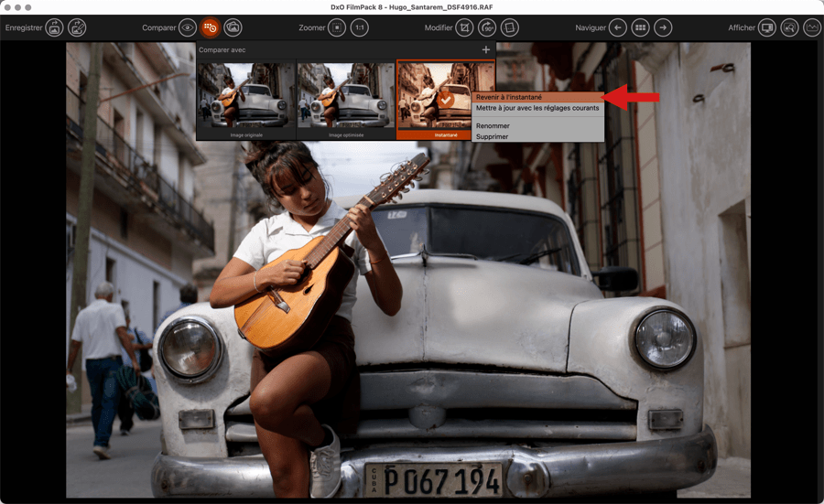Set zoom to 1:1
Image resolution: width=824 pixels, height=504 pixels.
coord(360,28)
